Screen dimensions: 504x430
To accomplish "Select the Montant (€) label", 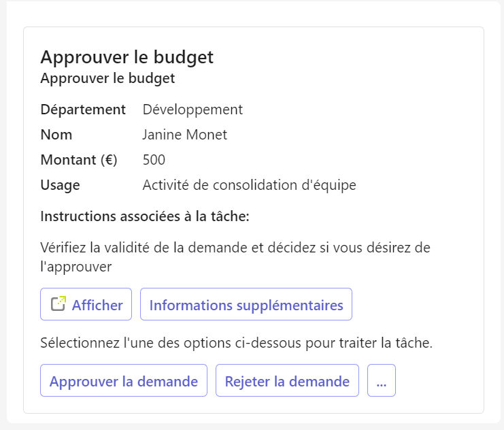I will (x=79, y=160).
